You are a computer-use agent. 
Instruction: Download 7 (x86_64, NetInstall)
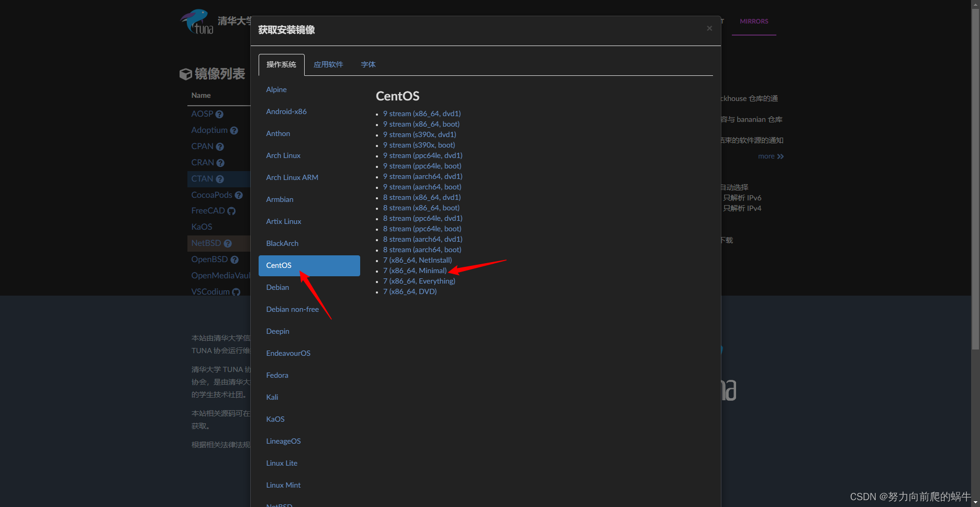point(418,260)
